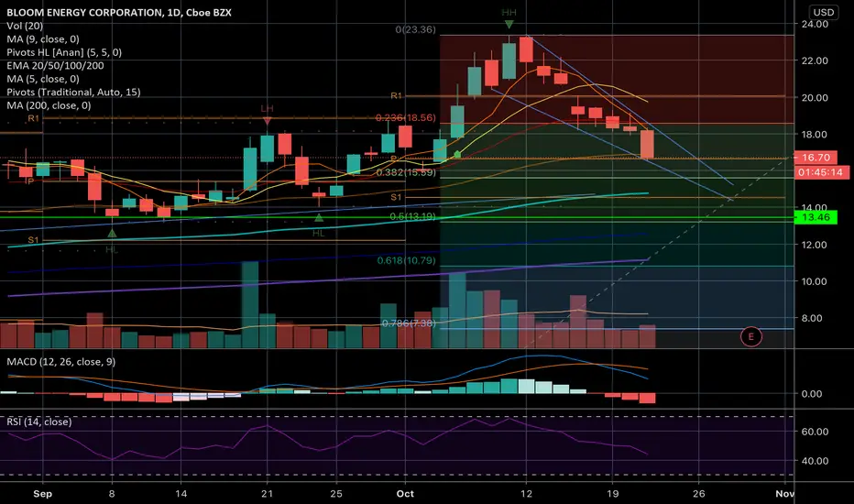Open the USD currency selector
The height and width of the screenshot is (504, 854).
[x=823, y=12]
